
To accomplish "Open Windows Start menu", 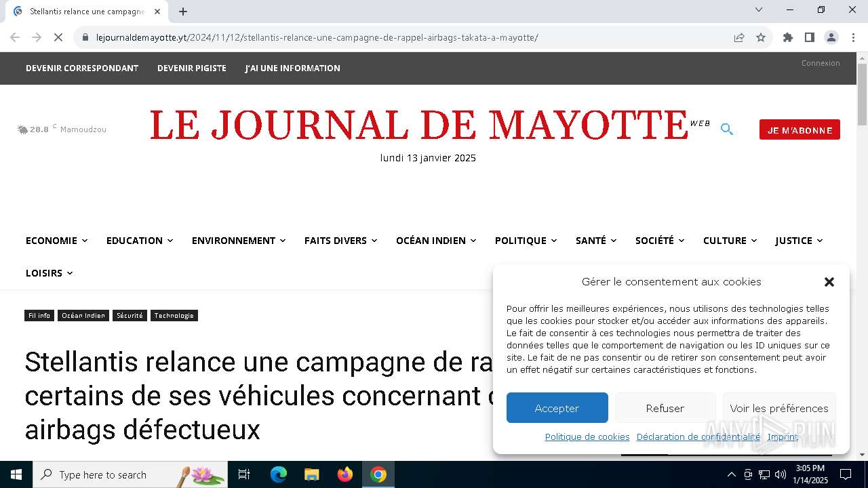I will [16, 474].
